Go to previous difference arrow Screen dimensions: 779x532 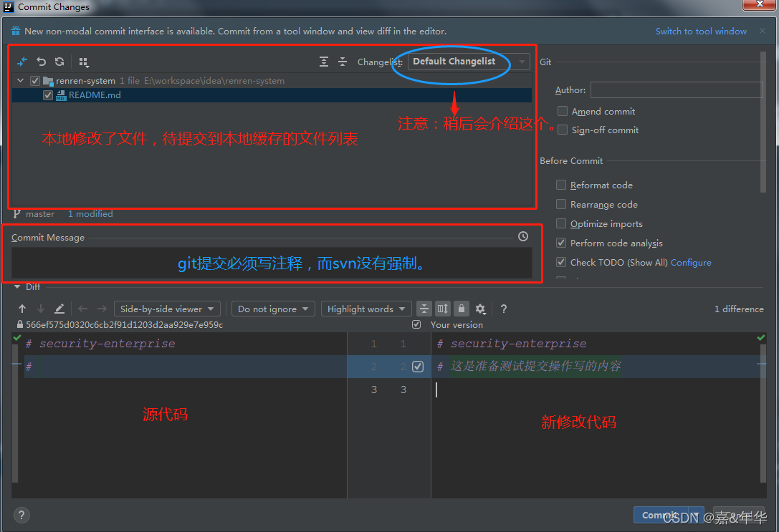point(22,309)
